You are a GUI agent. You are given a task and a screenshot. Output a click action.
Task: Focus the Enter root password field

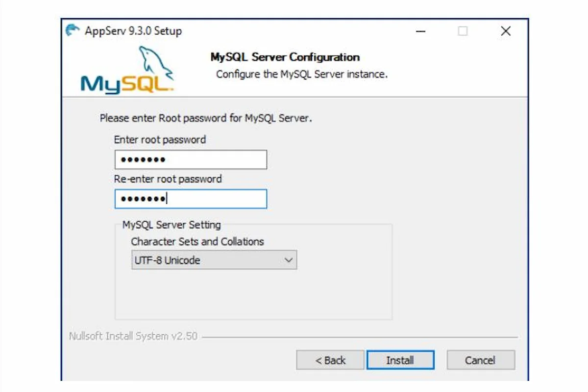coord(191,160)
